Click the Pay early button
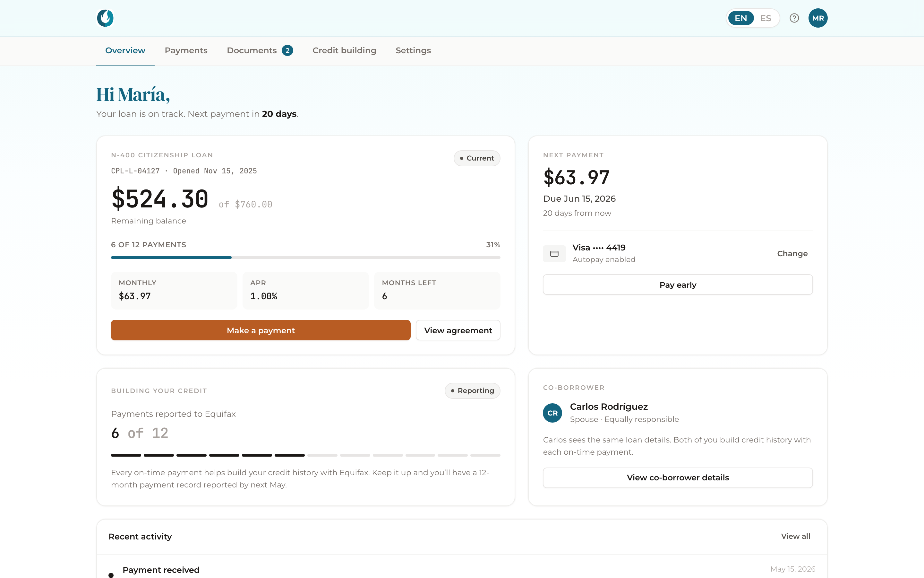The height and width of the screenshot is (578, 924). [x=678, y=285]
